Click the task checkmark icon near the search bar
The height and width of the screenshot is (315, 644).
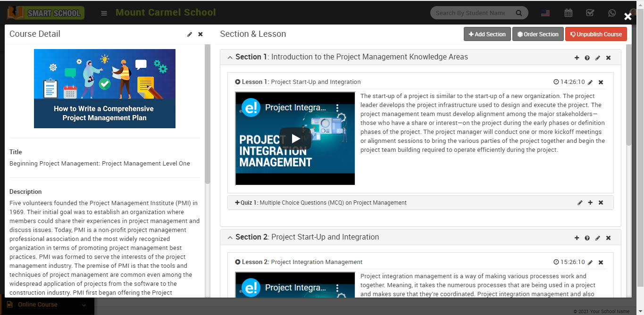pyautogui.click(x=590, y=13)
